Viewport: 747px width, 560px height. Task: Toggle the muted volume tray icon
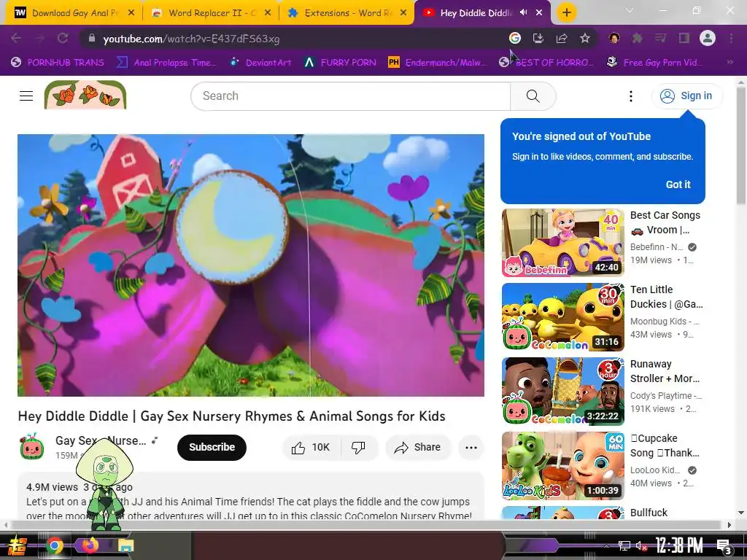[642, 545]
